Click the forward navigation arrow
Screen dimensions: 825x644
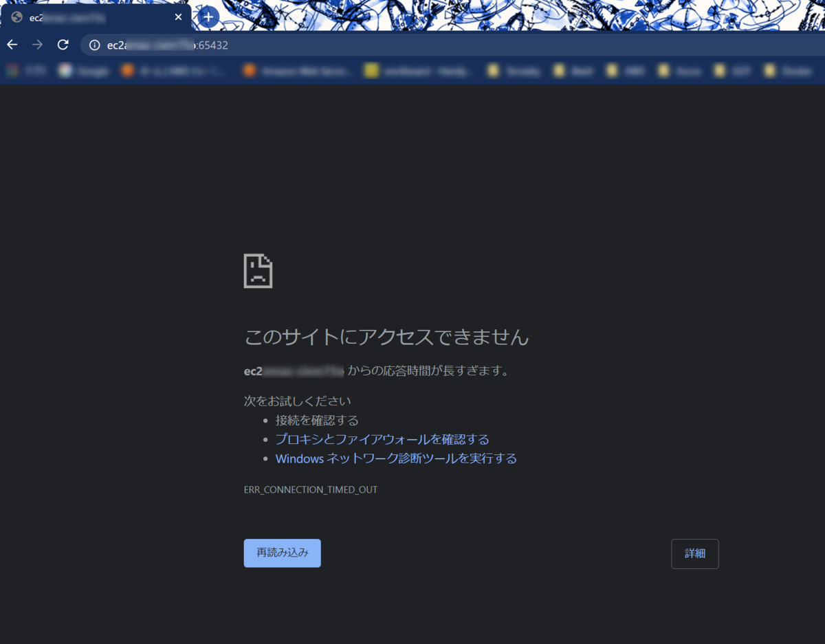pos(37,44)
